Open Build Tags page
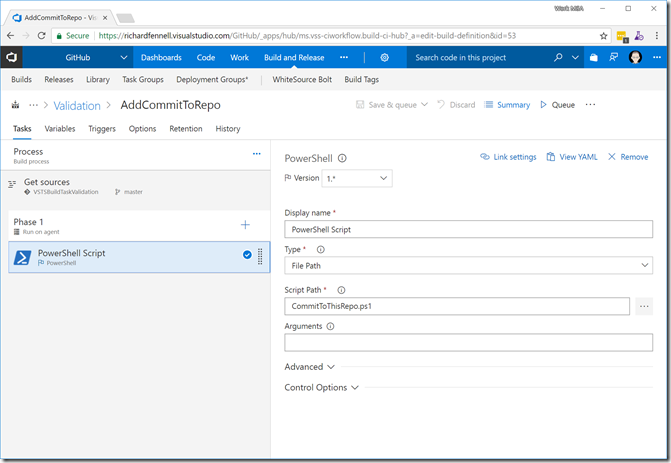 pyautogui.click(x=362, y=80)
